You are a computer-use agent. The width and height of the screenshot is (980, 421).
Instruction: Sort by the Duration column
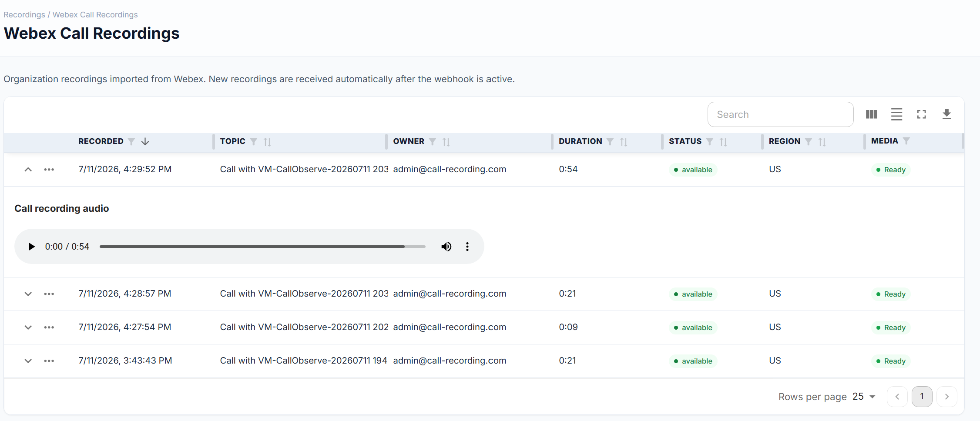(624, 142)
